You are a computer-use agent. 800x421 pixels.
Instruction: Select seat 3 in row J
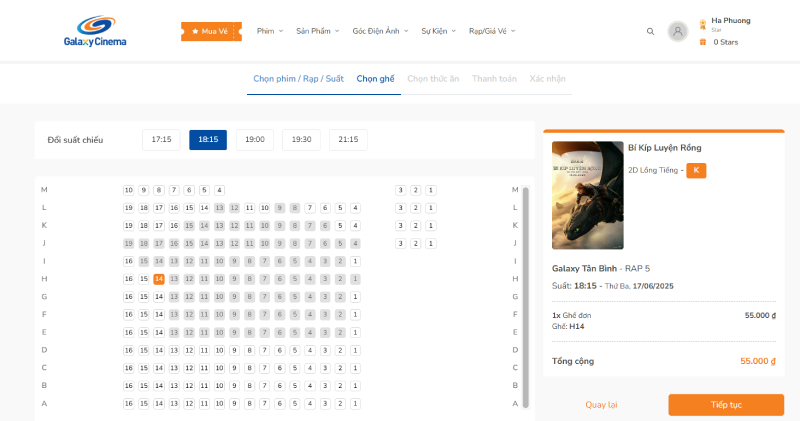tap(401, 243)
